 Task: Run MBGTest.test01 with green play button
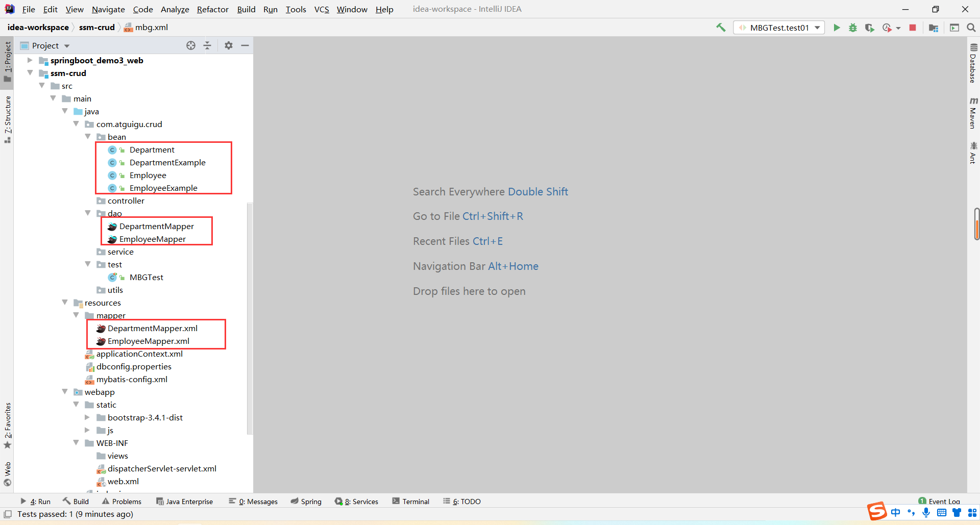point(837,28)
